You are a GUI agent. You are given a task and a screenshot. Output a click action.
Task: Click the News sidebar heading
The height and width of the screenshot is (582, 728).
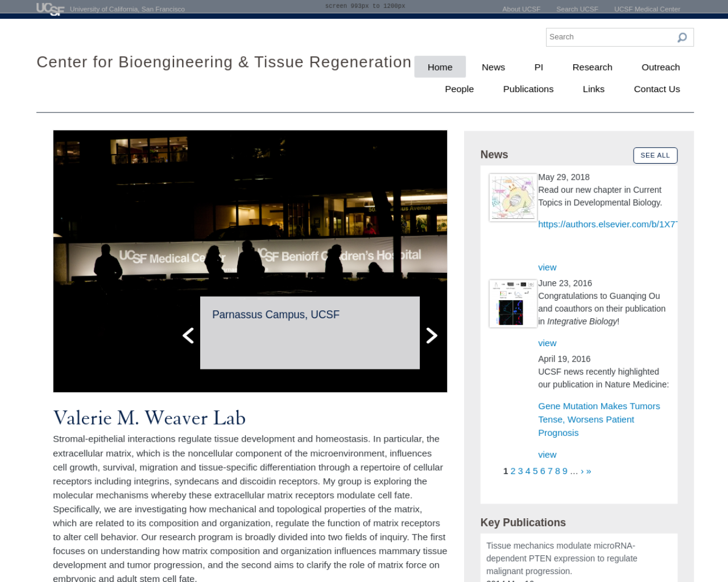(x=494, y=155)
